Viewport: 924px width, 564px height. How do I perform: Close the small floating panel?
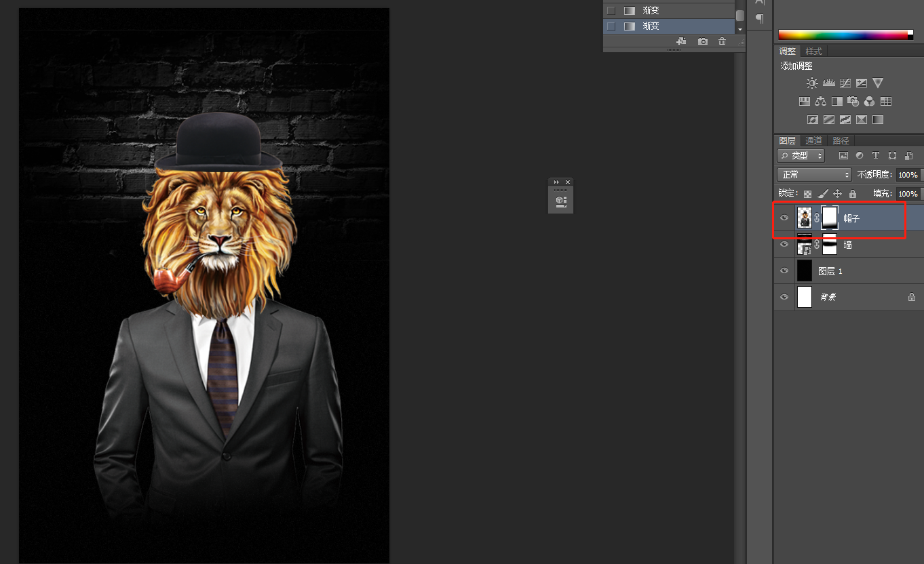pos(568,182)
